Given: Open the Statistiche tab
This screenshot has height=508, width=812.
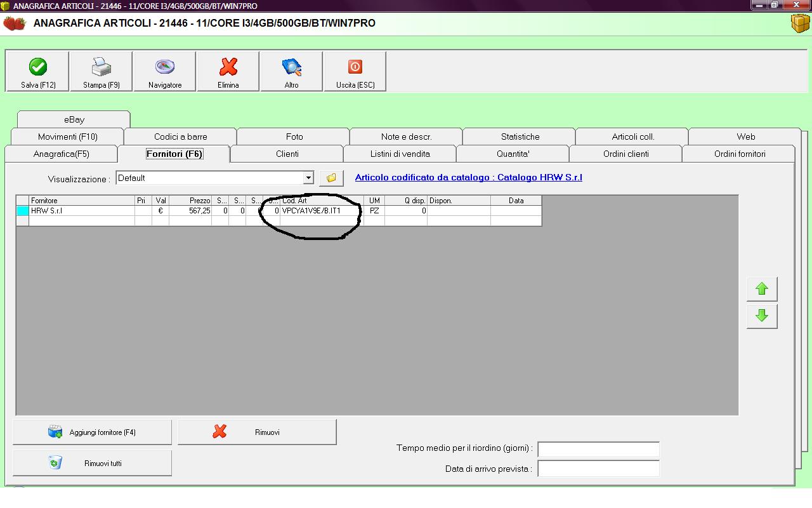Looking at the screenshot, I should click(x=520, y=137).
